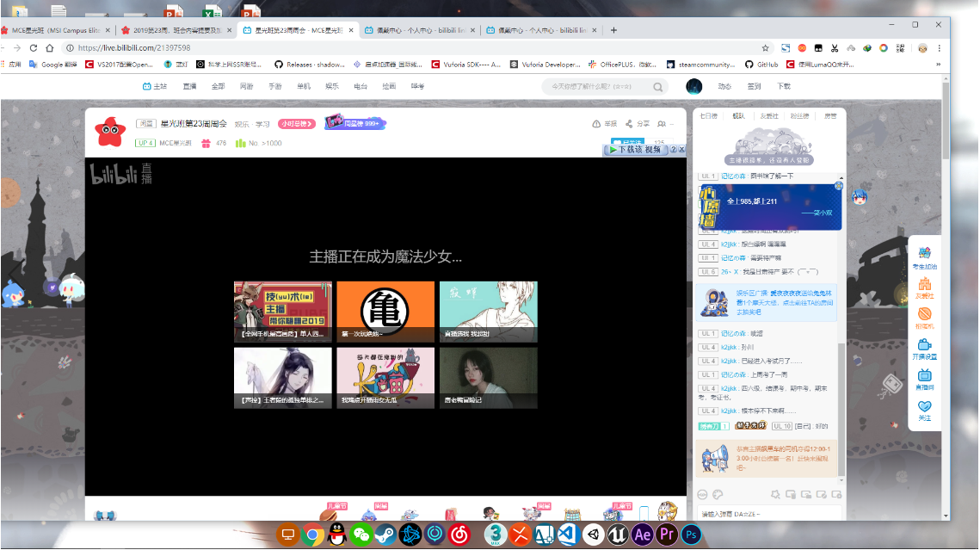Launch Photoshop from the dock
The width and height of the screenshot is (980, 550).
[x=691, y=535]
